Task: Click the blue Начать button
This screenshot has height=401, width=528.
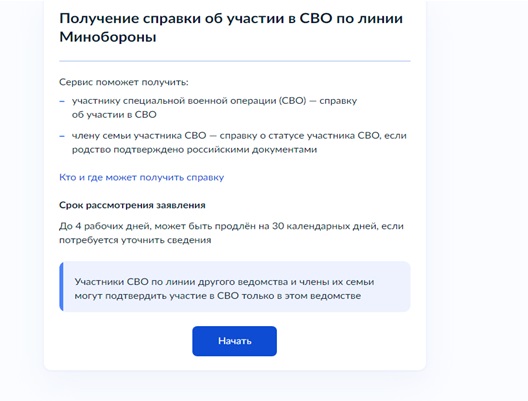Action: (234, 341)
